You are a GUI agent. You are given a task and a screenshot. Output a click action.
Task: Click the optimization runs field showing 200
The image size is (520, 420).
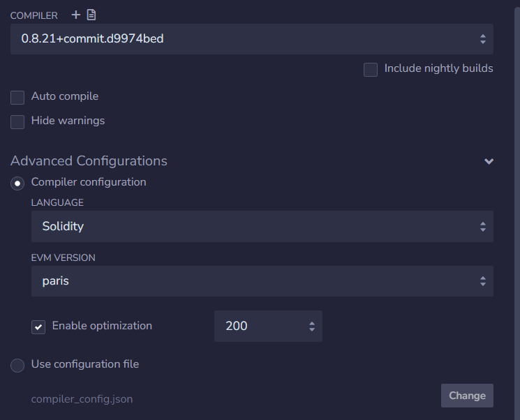(x=268, y=327)
